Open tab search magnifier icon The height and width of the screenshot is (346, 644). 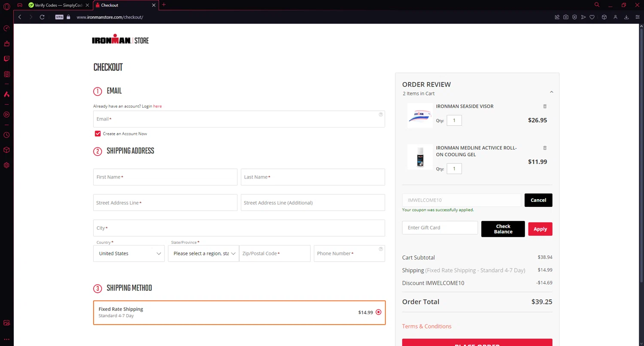tap(597, 5)
